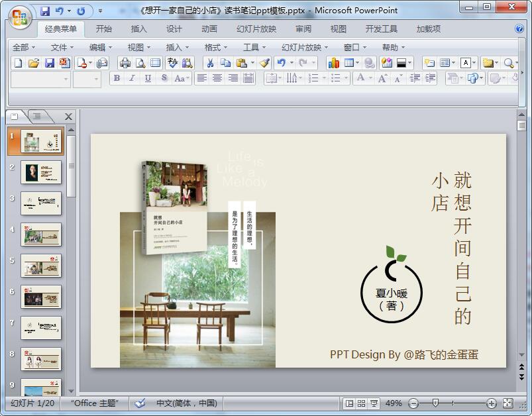Click the bulleted list icon
Viewport: 532px width, 416px height.
pos(335,78)
